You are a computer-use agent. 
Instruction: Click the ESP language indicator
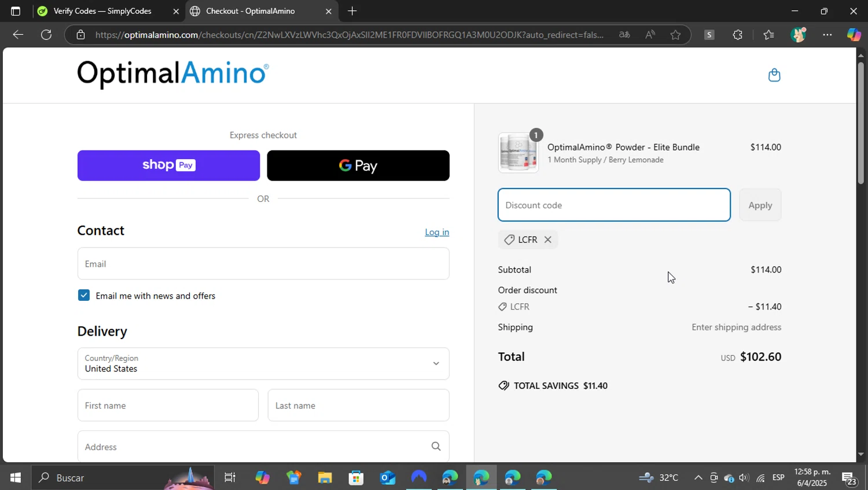point(778,477)
